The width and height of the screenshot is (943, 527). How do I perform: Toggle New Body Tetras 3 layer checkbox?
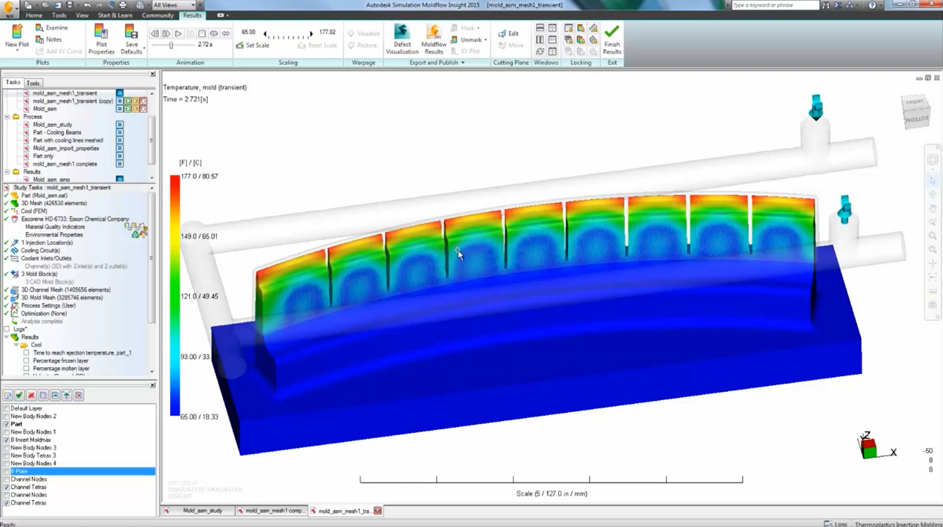point(7,455)
